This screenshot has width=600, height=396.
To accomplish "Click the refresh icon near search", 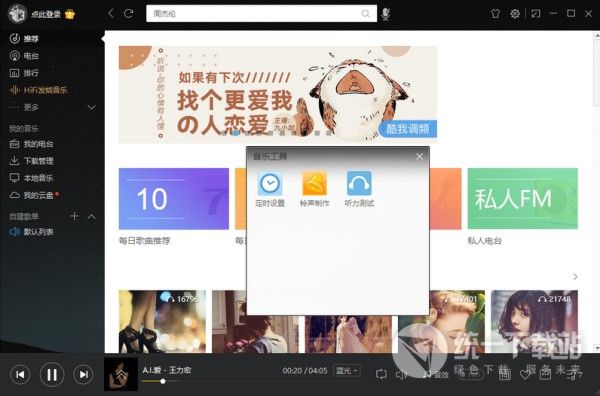I will coord(129,14).
